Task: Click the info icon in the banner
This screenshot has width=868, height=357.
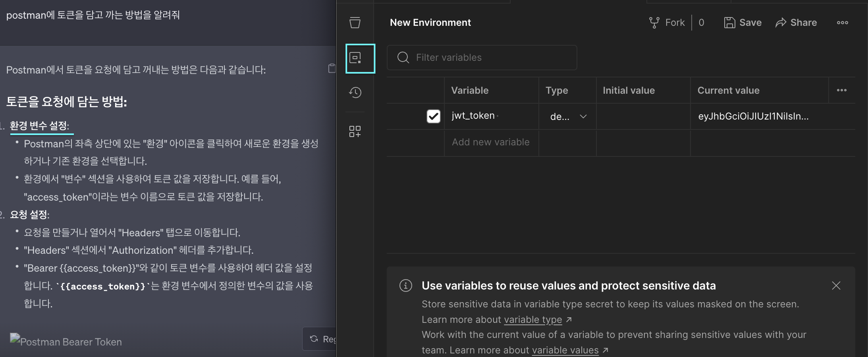Action: click(x=405, y=286)
